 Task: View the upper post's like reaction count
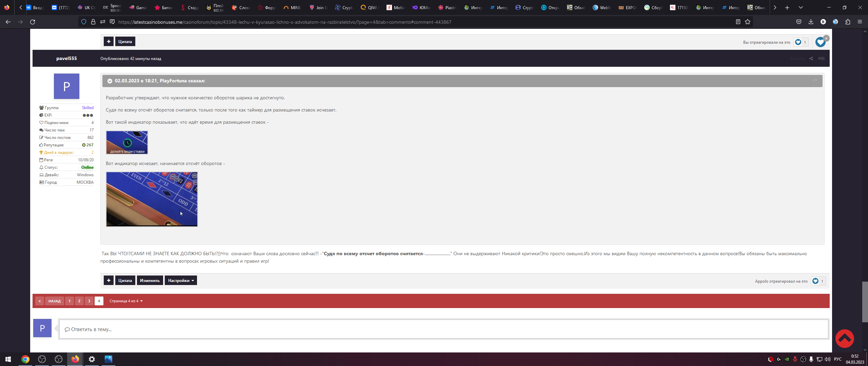coord(801,42)
